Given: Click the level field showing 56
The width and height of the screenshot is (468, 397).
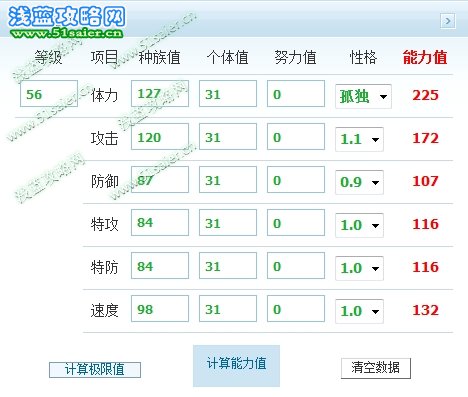Looking at the screenshot, I should tap(49, 94).
